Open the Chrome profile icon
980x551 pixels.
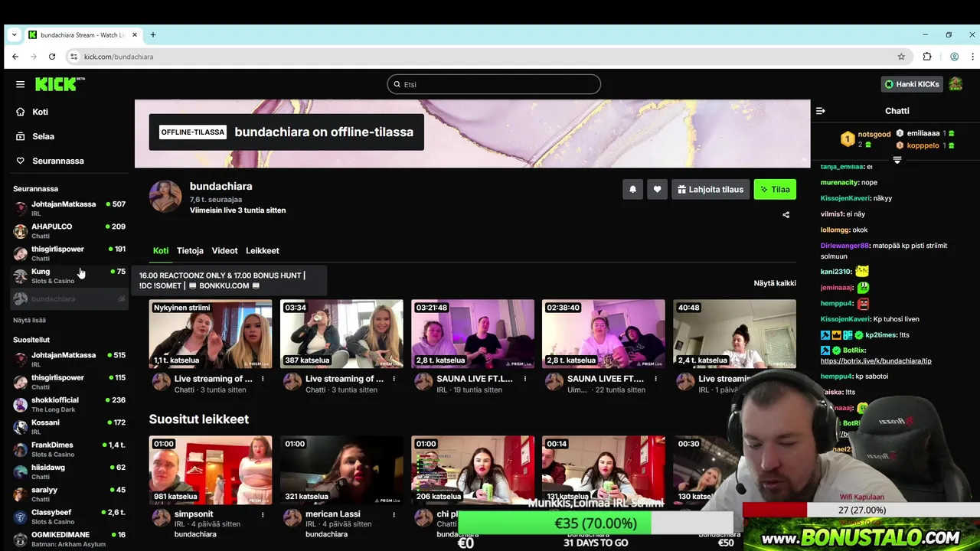point(954,57)
